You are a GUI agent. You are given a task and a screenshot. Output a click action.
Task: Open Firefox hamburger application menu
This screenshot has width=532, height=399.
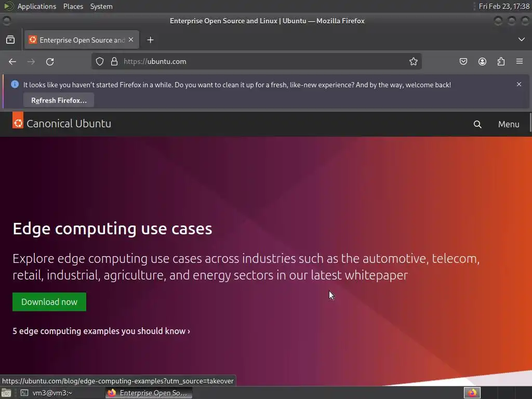tap(520, 61)
